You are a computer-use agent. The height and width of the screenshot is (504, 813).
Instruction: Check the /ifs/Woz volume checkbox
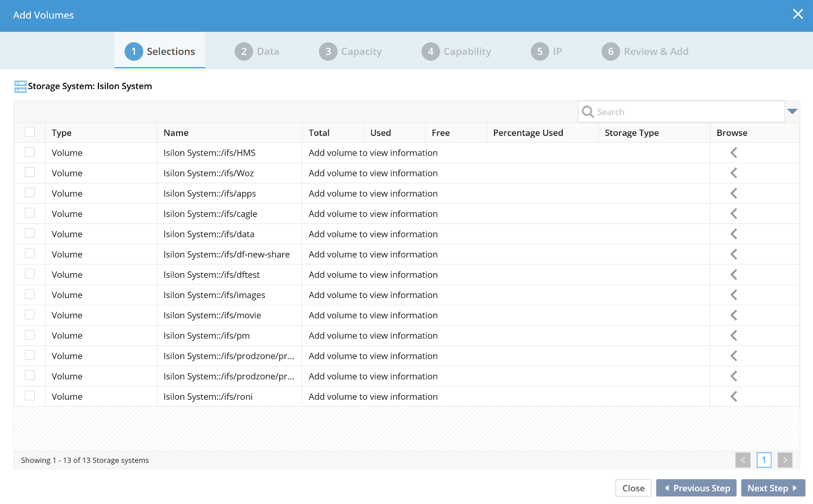tap(30, 172)
